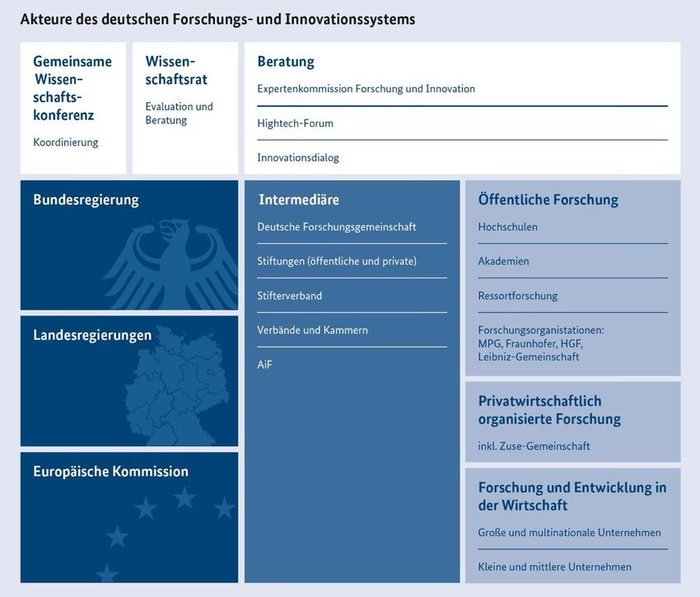The image size is (700, 597).
Task: Select the Gemeinsame Wissenschaftskonferenz heading
Action: point(72,88)
